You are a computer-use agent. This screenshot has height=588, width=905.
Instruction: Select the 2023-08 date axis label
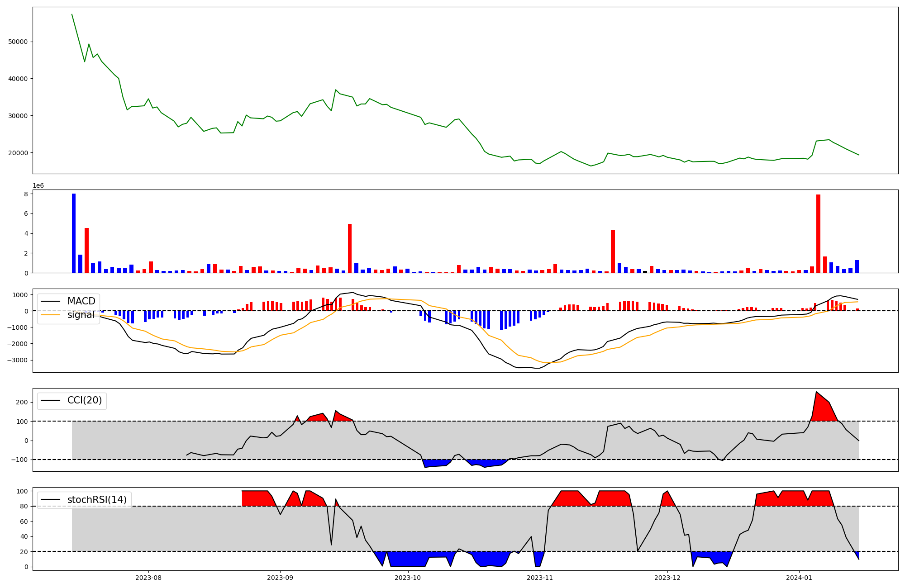148,578
